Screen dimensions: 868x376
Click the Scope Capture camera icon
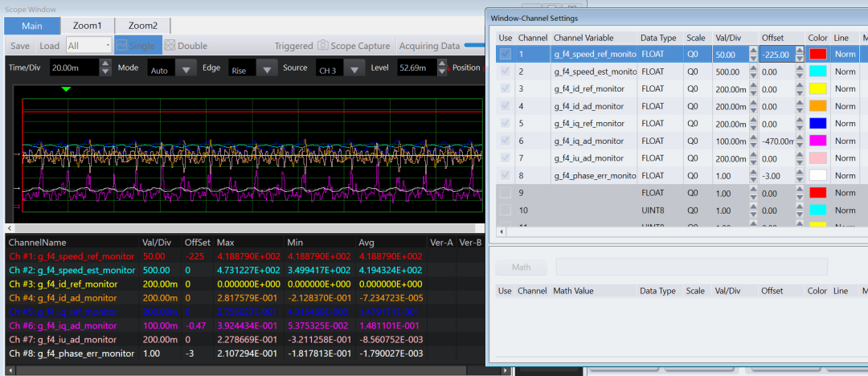click(x=323, y=46)
